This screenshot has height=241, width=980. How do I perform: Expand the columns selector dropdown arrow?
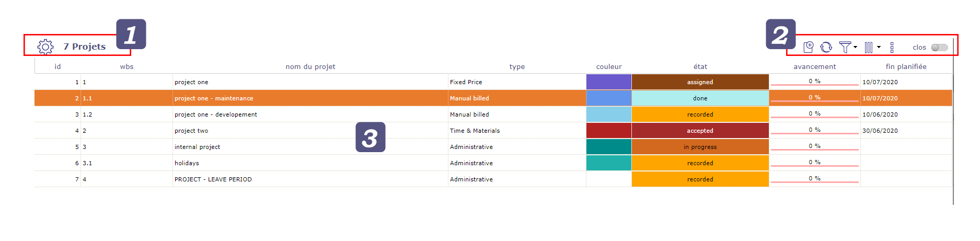coord(879,47)
